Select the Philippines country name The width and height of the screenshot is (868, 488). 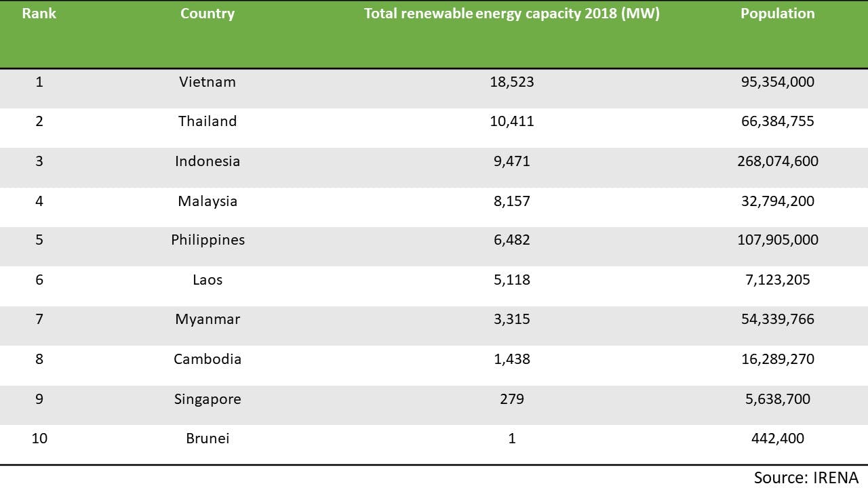click(x=208, y=240)
